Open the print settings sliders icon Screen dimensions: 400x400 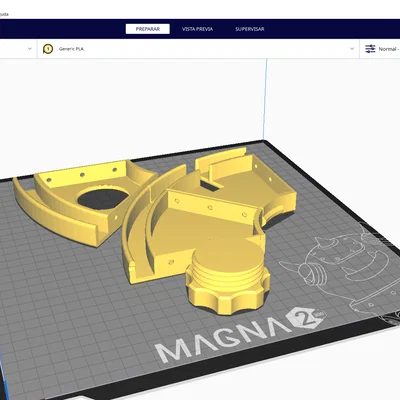pyautogui.click(x=370, y=49)
